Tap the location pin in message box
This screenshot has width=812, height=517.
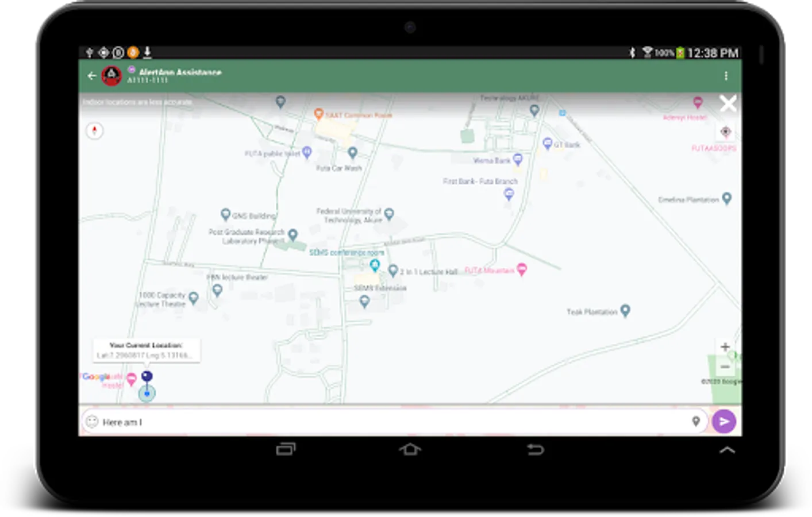click(x=695, y=422)
